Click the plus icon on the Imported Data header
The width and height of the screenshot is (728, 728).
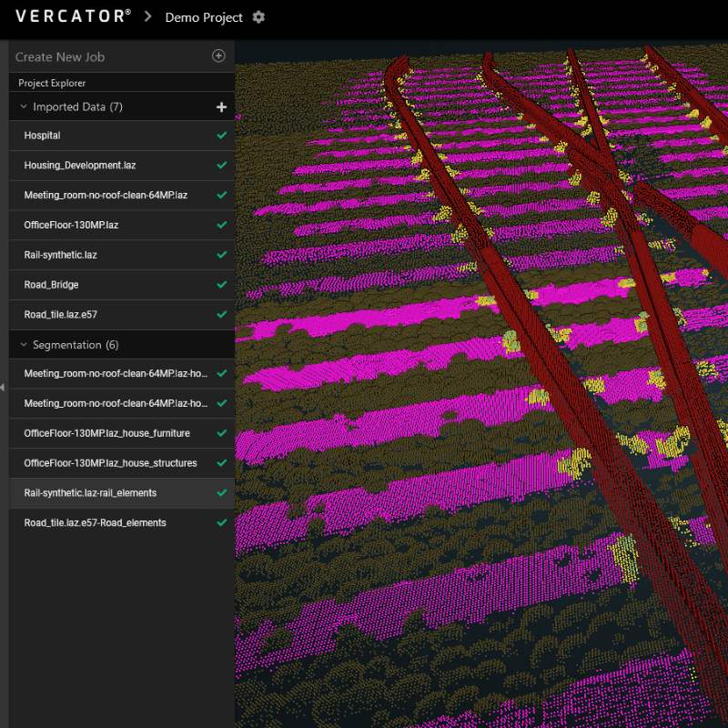pyautogui.click(x=221, y=106)
